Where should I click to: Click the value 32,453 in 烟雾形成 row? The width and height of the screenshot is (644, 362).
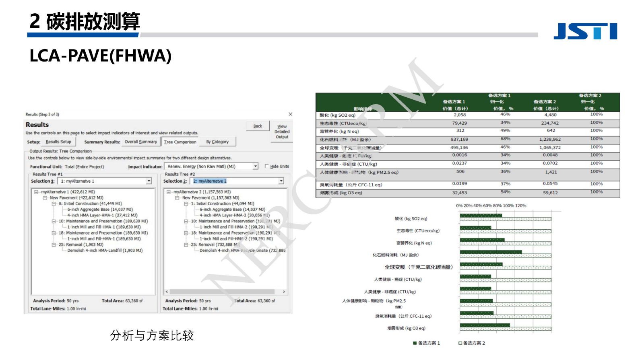click(460, 193)
